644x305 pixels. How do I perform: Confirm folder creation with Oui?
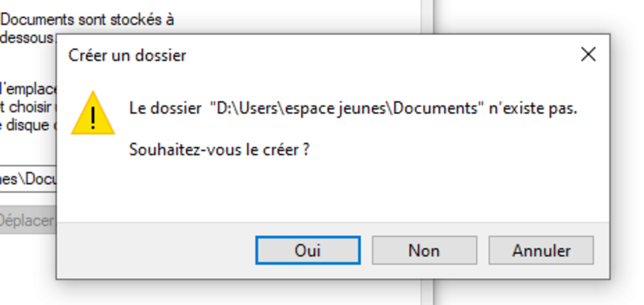[x=307, y=250]
